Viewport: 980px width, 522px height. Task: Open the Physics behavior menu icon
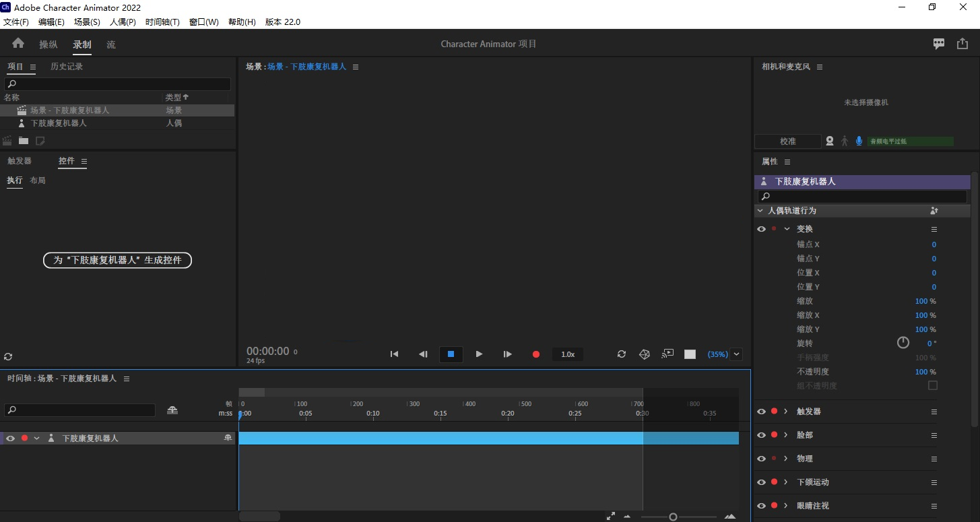(934, 459)
